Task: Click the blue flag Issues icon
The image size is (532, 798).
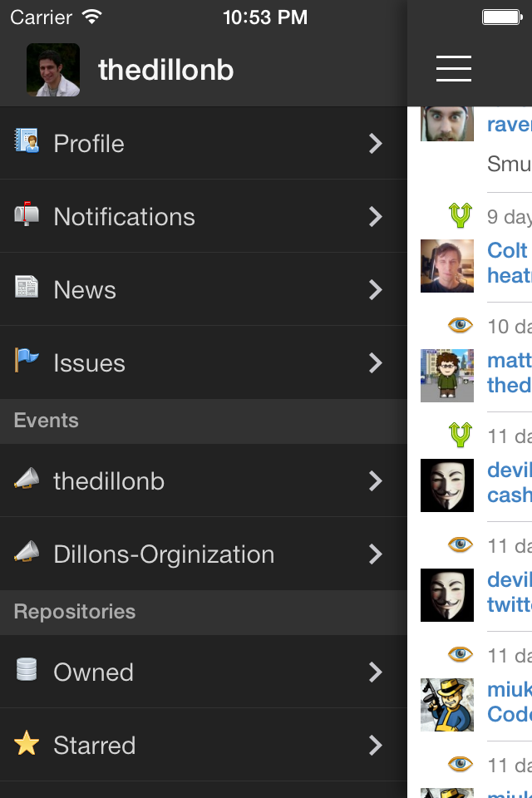Action: (x=27, y=361)
